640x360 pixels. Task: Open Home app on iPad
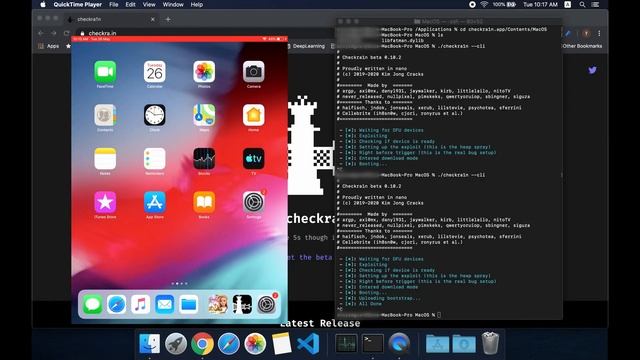(253, 115)
